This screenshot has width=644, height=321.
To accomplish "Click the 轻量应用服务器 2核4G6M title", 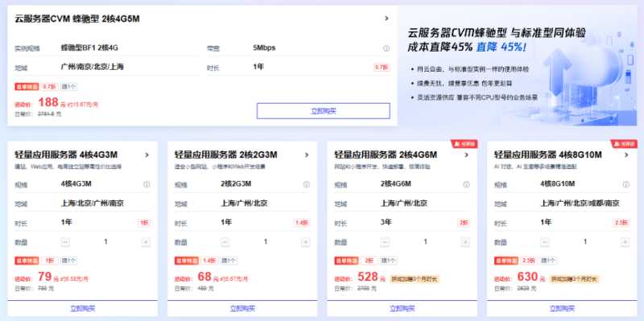I will click(386, 154).
